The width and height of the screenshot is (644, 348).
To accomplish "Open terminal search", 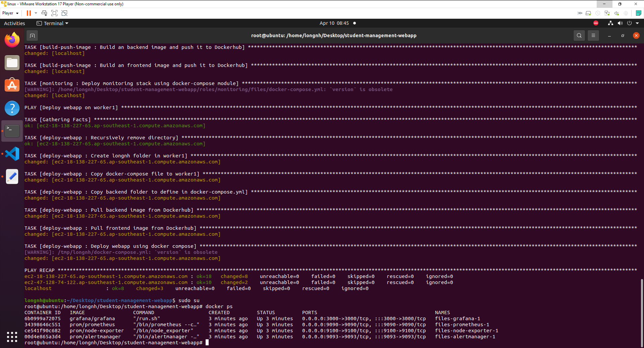I will (x=579, y=36).
